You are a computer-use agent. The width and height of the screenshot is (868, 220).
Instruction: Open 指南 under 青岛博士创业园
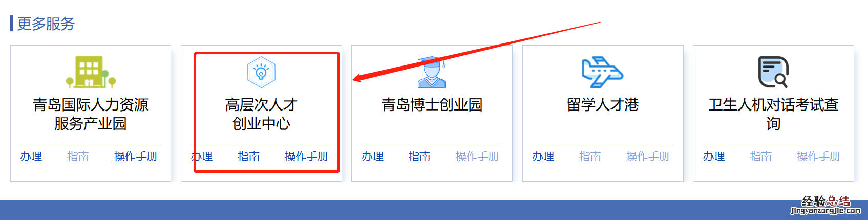pos(419,157)
